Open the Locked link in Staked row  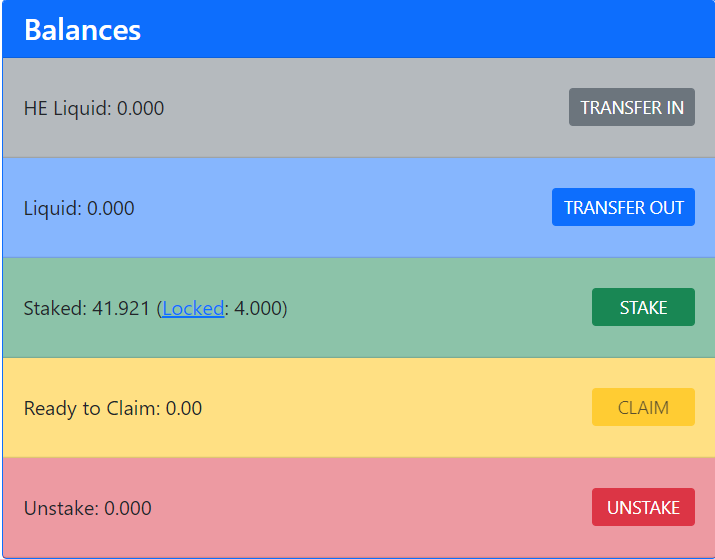point(193,309)
